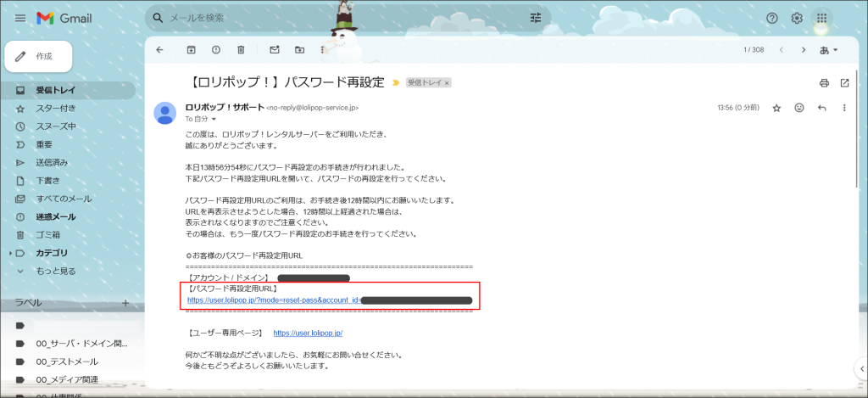Create a new label plus icon
Viewport: 868px width, 398px height.
click(125, 303)
